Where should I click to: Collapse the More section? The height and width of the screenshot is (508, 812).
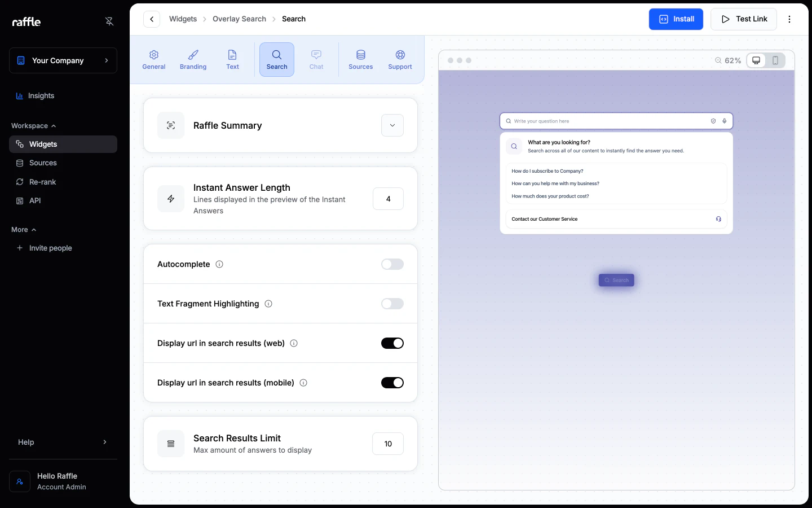coord(24,230)
